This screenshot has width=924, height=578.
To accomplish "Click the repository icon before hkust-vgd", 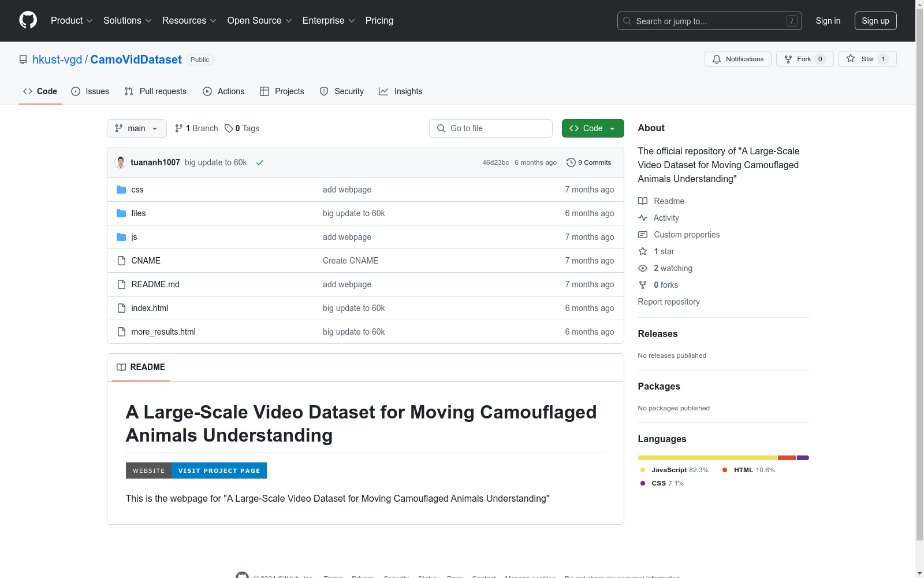I will 23,60.
